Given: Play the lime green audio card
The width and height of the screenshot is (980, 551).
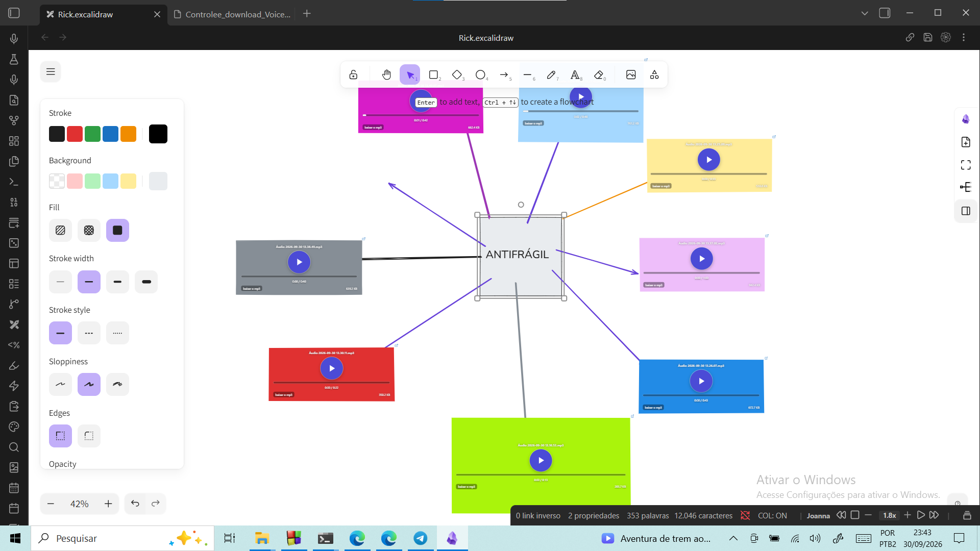Looking at the screenshot, I should coord(541,461).
